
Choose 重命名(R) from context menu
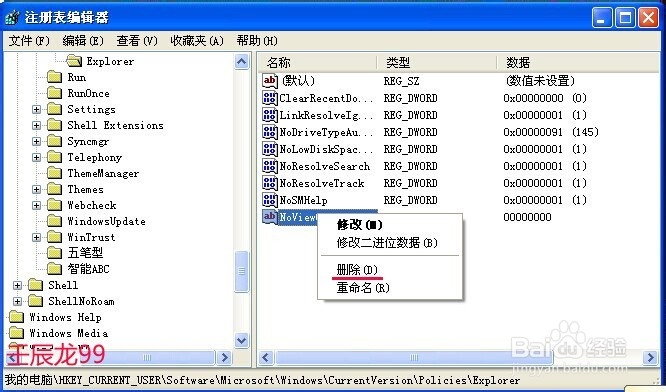(x=390, y=288)
